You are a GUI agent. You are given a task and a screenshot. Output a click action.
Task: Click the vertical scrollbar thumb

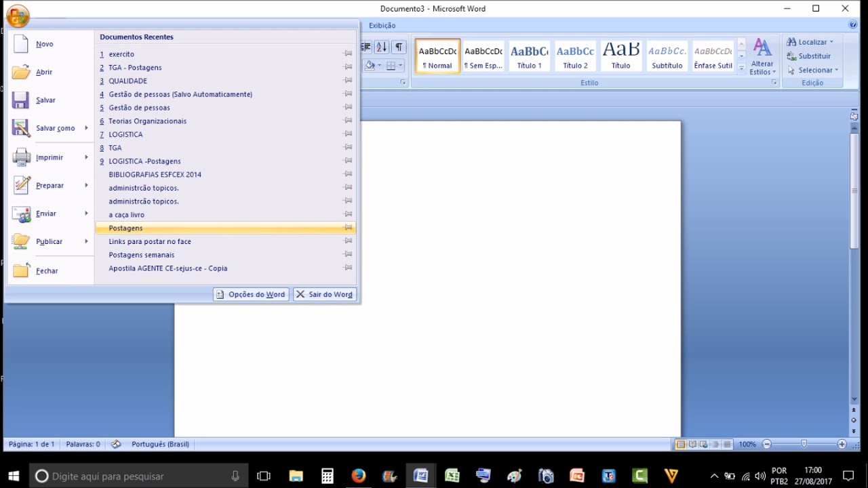854,190
